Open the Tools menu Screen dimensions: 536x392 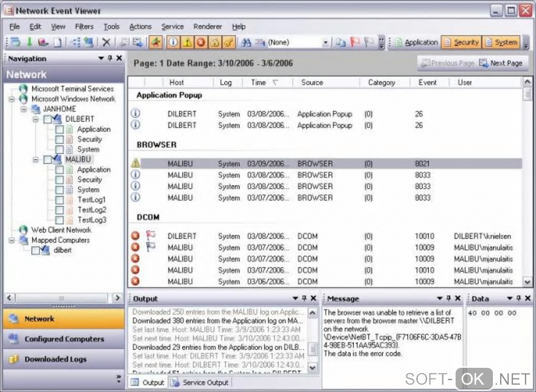click(x=111, y=27)
